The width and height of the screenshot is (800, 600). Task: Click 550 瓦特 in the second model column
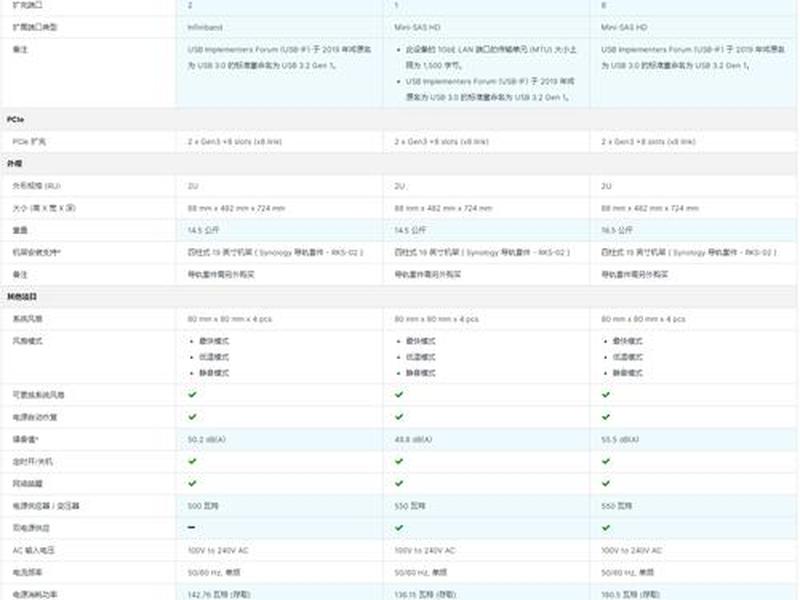click(x=410, y=506)
